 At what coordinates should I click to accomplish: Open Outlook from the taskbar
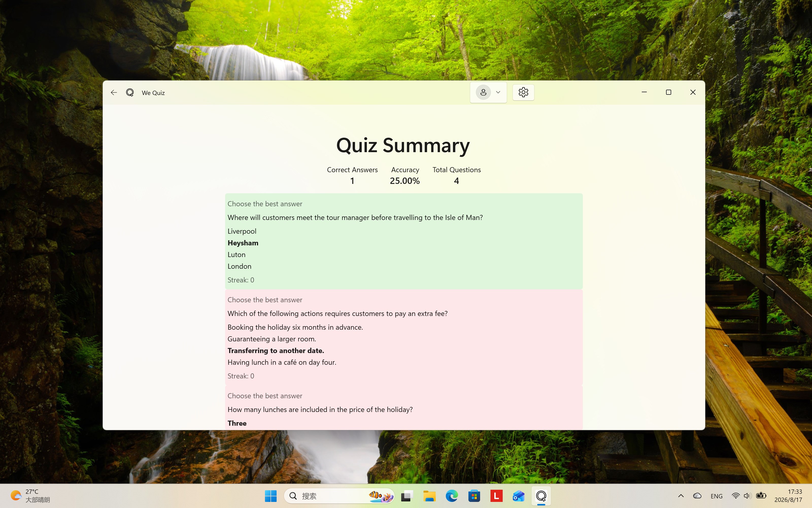pyautogui.click(x=519, y=496)
